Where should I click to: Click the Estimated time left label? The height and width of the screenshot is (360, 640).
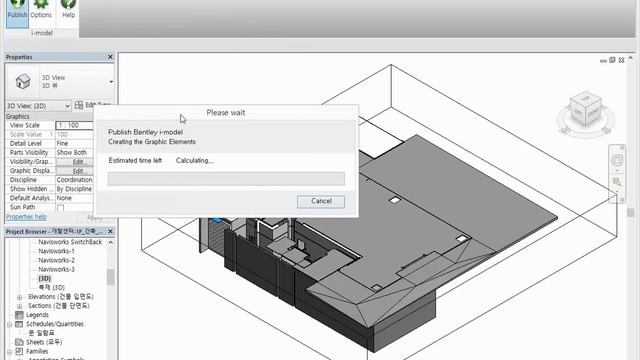pyautogui.click(x=135, y=160)
